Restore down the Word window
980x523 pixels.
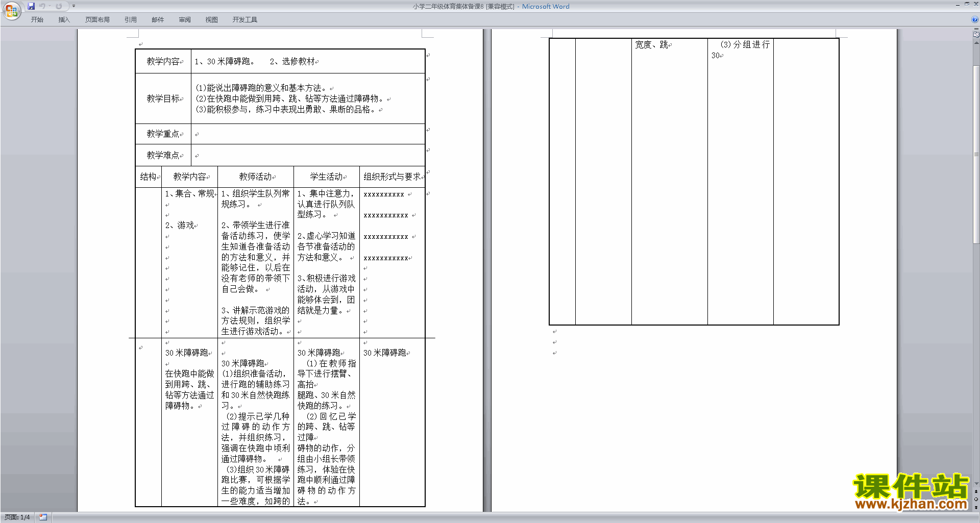coord(967,4)
